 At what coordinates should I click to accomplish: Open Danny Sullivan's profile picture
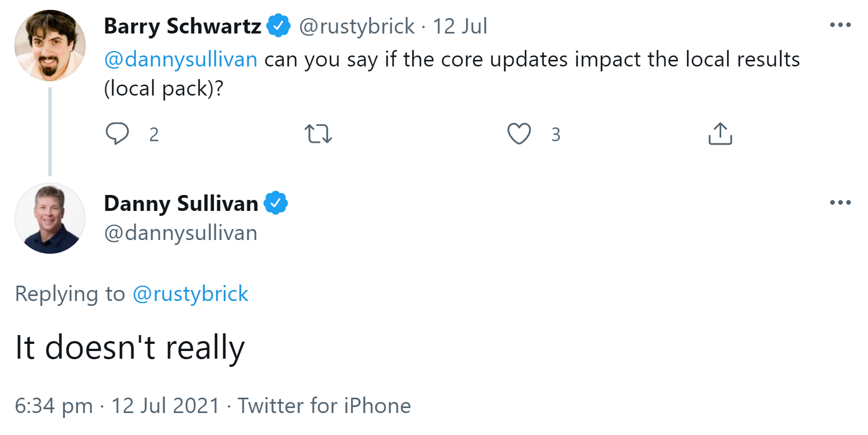click(49, 217)
